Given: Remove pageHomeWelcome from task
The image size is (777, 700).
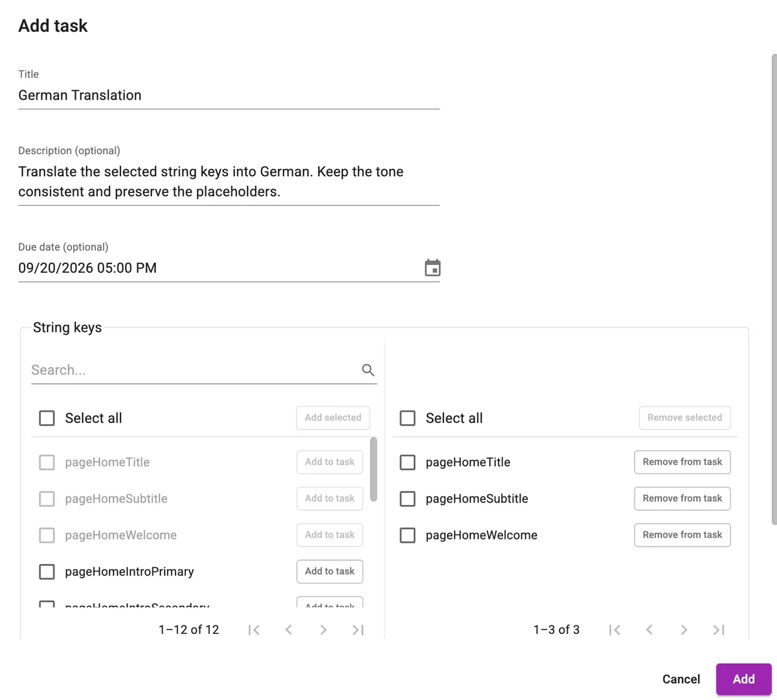Looking at the screenshot, I should [x=682, y=535].
